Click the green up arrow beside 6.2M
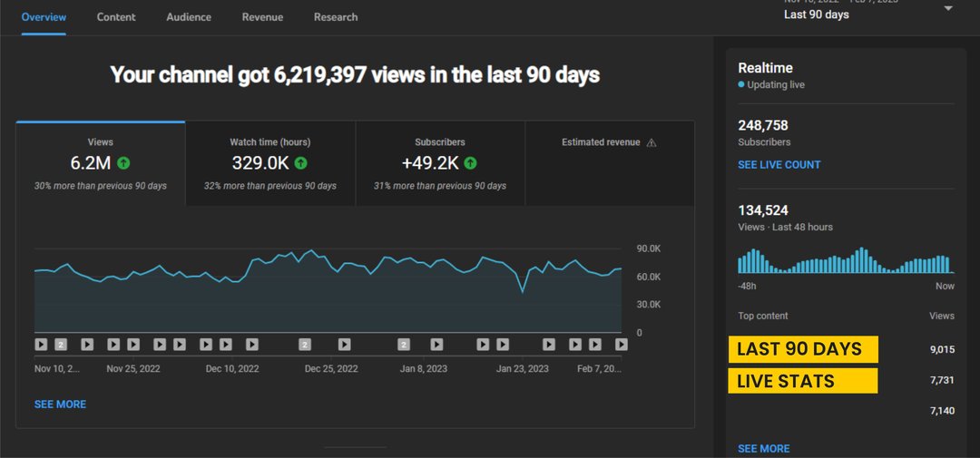The image size is (980, 458). [x=123, y=164]
